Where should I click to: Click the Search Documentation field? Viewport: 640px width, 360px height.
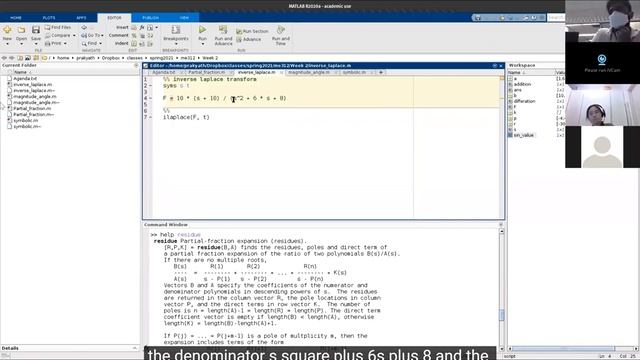point(556,18)
